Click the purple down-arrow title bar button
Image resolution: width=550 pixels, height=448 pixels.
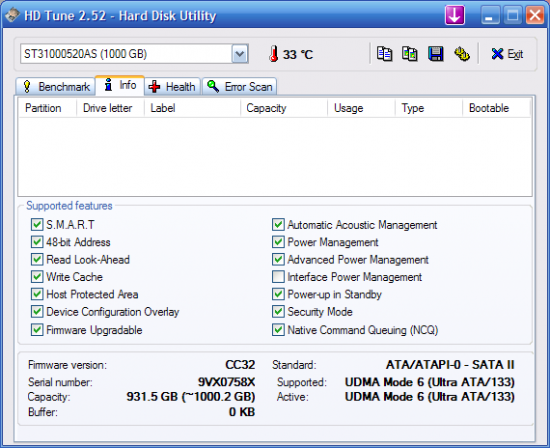[x=455, y=15]
